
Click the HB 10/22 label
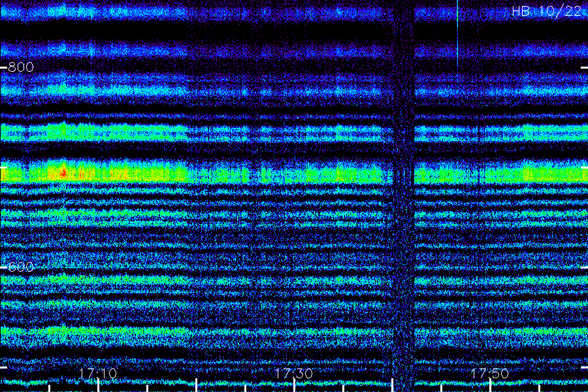point(546,11)
